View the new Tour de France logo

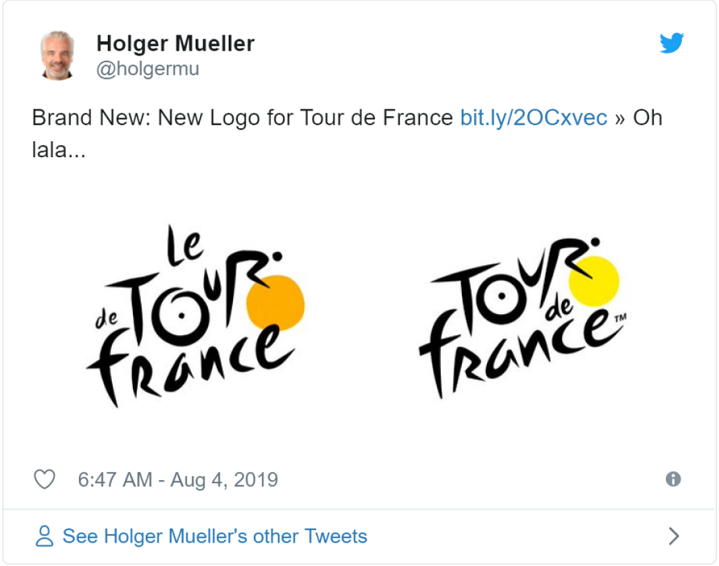523,318
